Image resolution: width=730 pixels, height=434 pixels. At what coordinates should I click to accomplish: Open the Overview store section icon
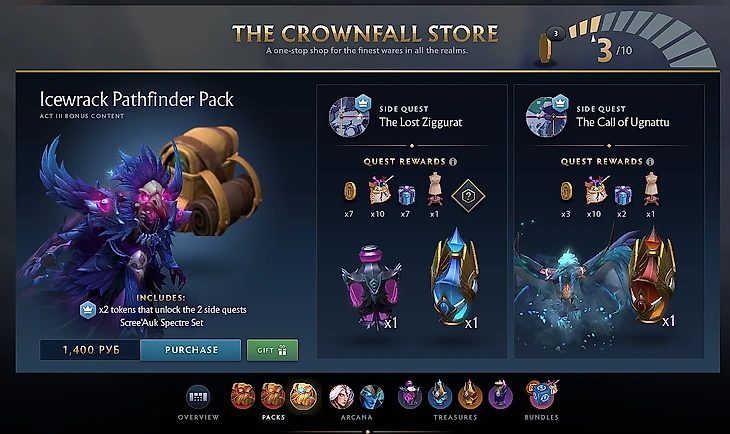click(x=198, y=397)
